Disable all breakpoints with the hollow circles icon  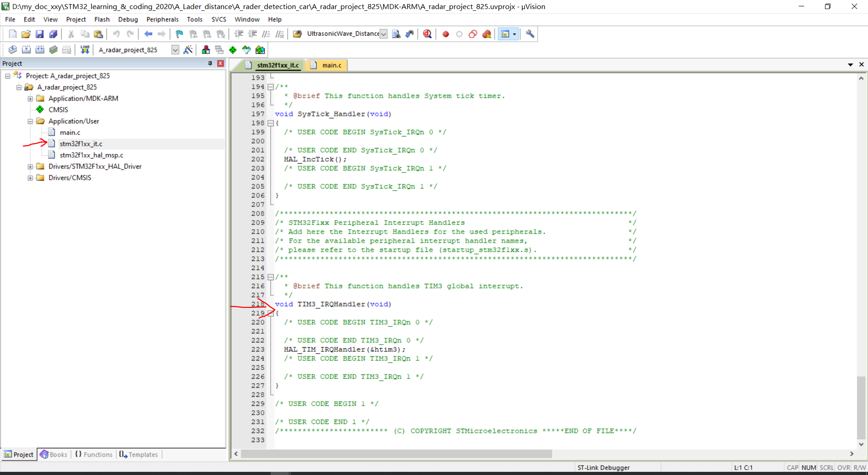coord(473,34)
